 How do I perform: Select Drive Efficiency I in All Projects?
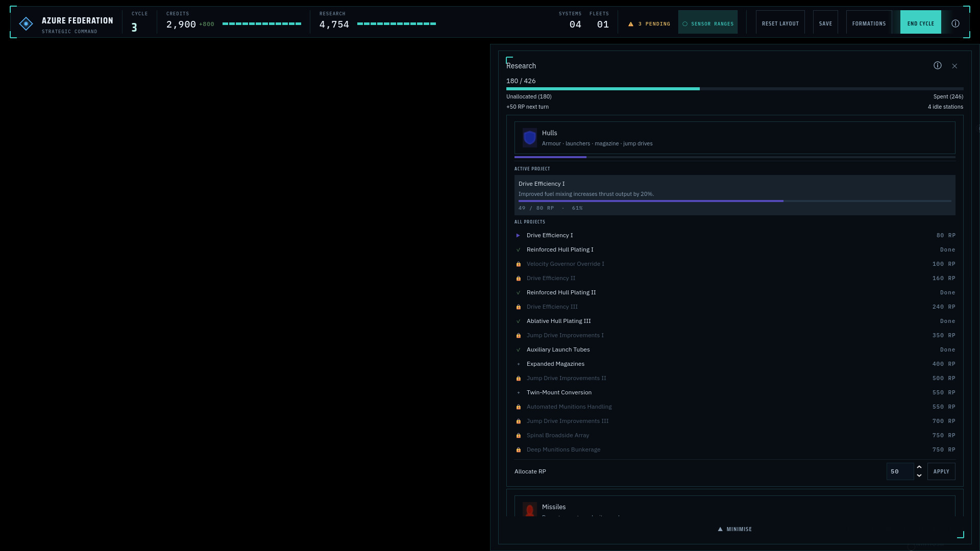point(734,236)
